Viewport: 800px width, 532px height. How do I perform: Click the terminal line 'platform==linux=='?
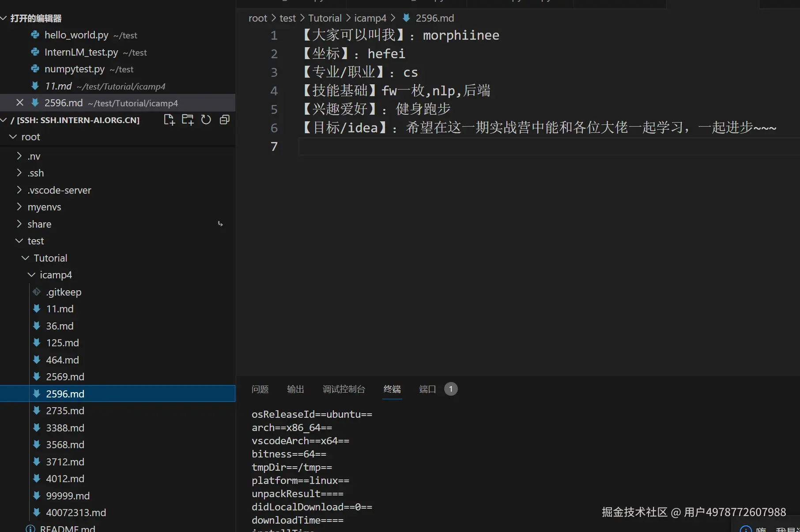[300, 480]
